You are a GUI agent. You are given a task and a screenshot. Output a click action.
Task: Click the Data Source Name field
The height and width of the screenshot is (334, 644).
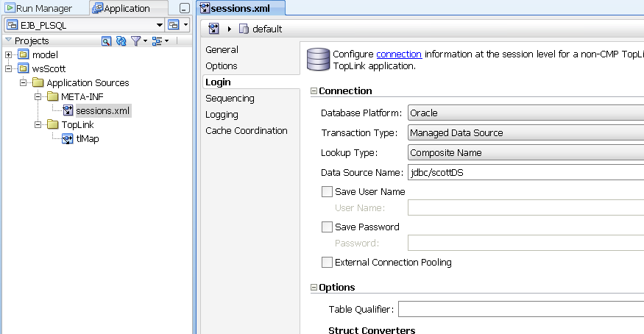[x=526, y=172]
